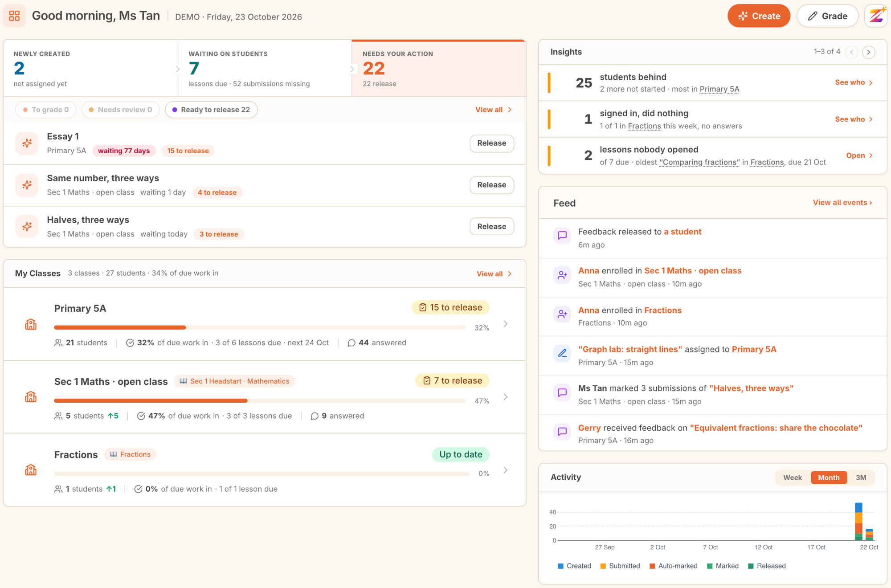Switch Activity chart to 3M
The height and width of the screenshot is (588, 891).
coord(861,478)
